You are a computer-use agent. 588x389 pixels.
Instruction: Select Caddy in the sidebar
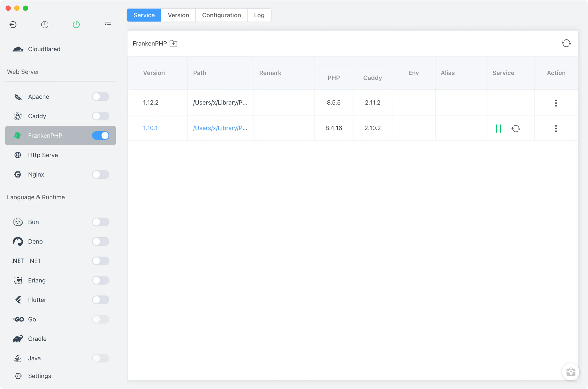coord(60,116)
